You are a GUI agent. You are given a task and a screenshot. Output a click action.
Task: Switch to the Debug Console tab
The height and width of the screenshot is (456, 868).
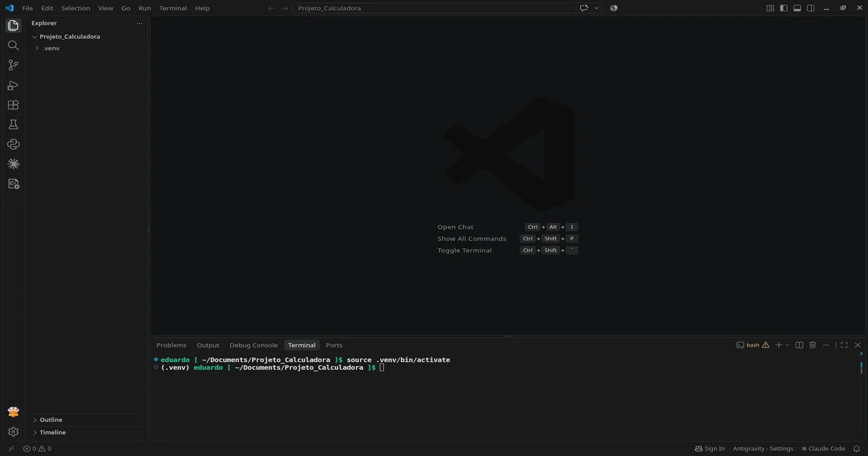tap(253, 345)
